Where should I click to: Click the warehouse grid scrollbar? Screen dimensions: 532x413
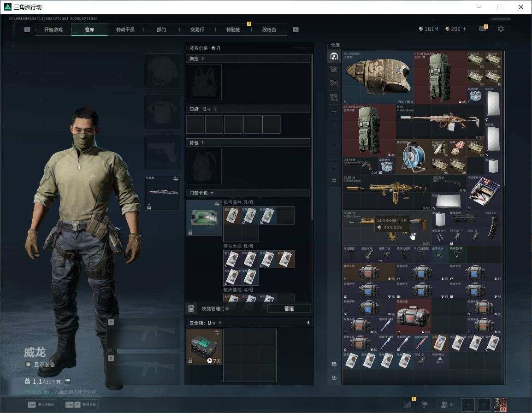coord(504,118)
